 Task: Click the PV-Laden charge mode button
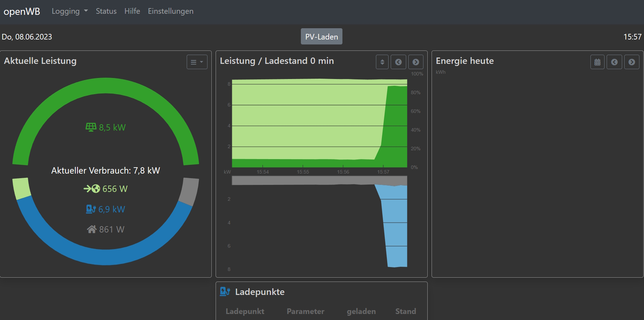pyautogui.click(x=321, y=37)
